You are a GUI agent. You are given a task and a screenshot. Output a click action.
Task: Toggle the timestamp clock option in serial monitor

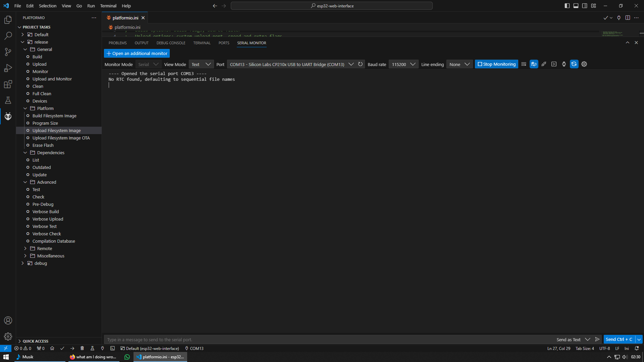coord(564,64)
